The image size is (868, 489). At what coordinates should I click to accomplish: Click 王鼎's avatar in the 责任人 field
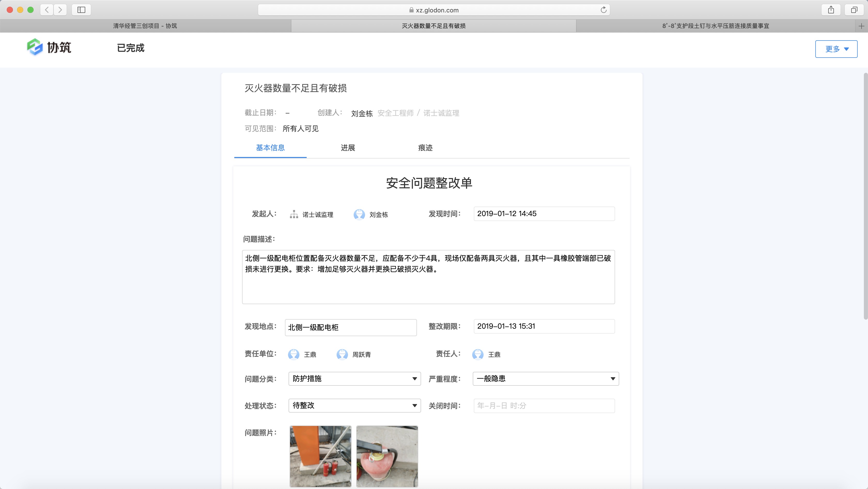(x=477, y=354)
